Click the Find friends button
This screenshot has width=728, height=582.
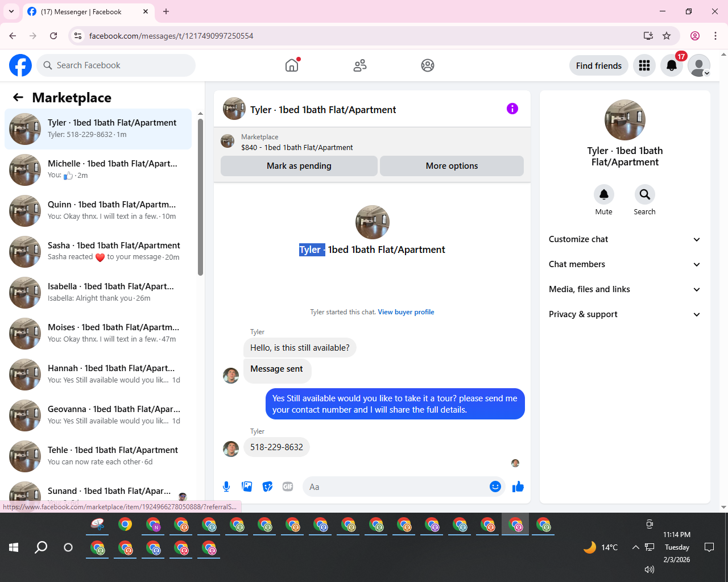coord(599,65)
